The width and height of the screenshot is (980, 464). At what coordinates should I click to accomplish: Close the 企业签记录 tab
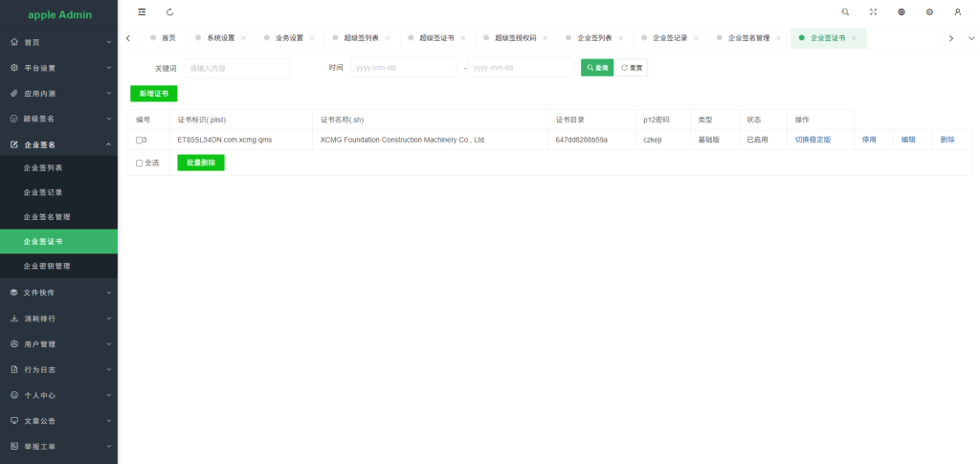pos(697,38)
